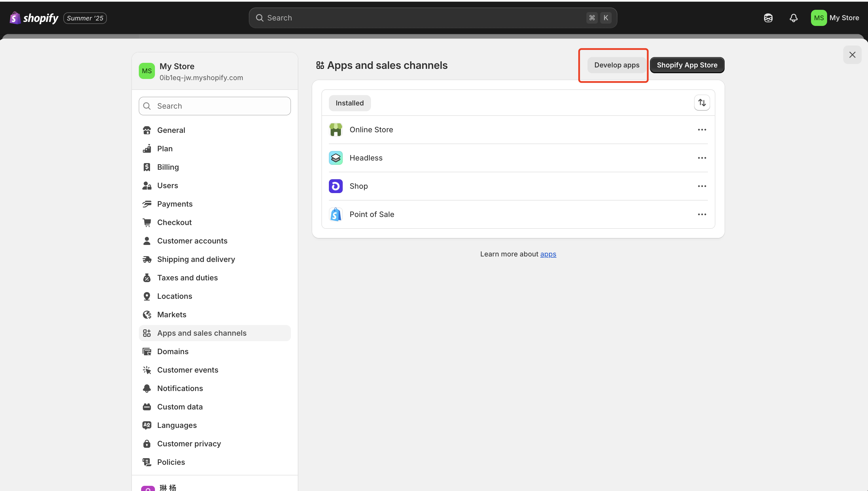
Task: Select the Installed filter tab
Action: pyautogui.click(x=349, y=103)
